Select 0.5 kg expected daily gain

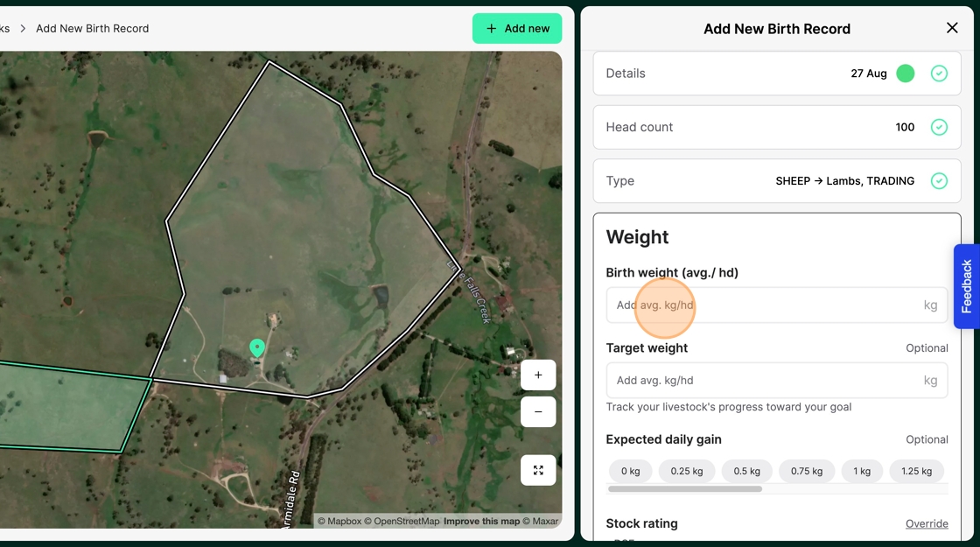click(747, 471)
